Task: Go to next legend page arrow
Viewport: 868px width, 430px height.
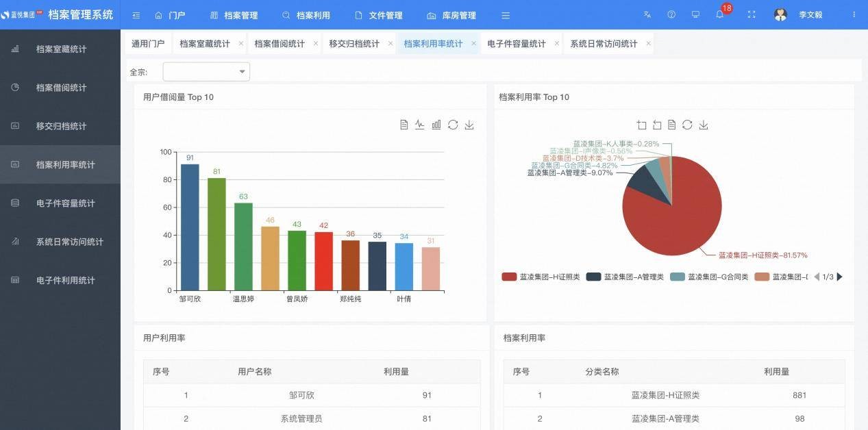Action: coord(840,277)
